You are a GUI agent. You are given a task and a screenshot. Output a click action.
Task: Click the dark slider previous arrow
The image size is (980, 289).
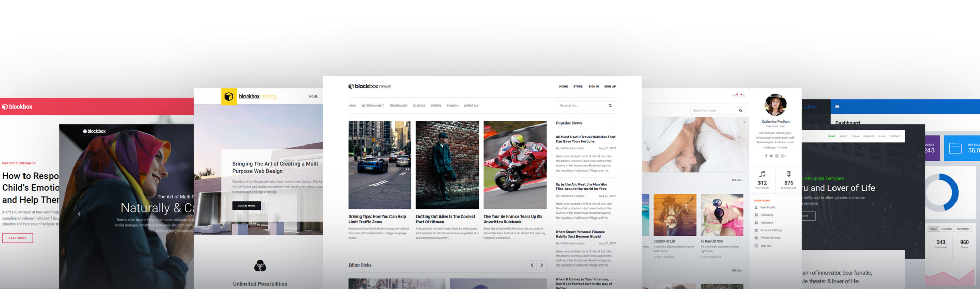(x=79, y=214)
